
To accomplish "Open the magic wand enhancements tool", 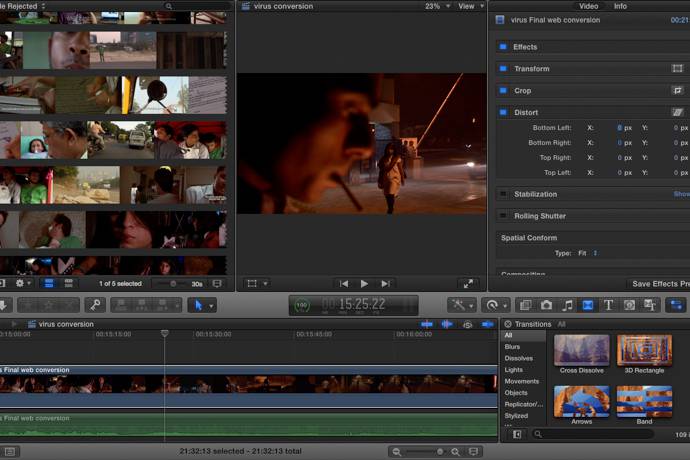I will 459,305.
